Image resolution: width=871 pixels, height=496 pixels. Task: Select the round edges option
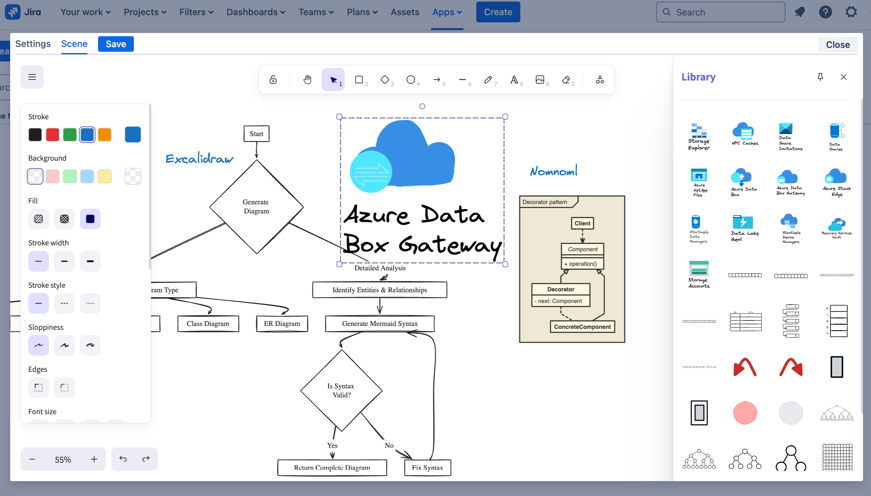click(64, 387)
